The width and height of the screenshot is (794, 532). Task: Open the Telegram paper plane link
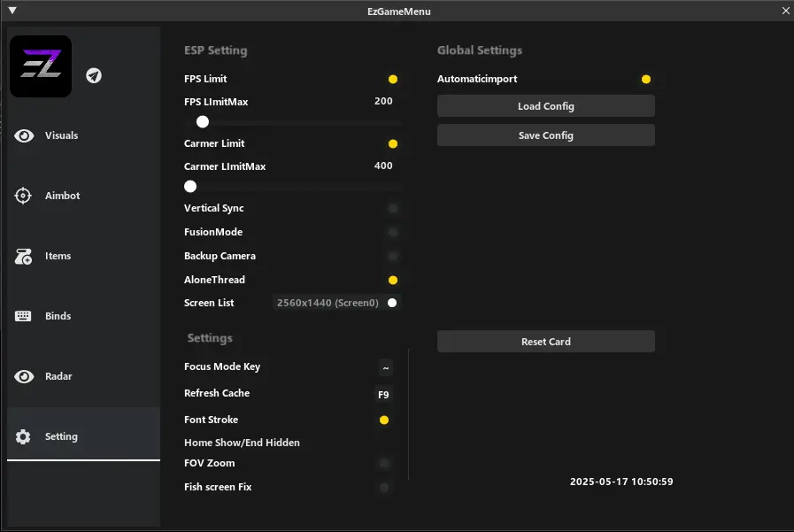[x=94, y=75]
